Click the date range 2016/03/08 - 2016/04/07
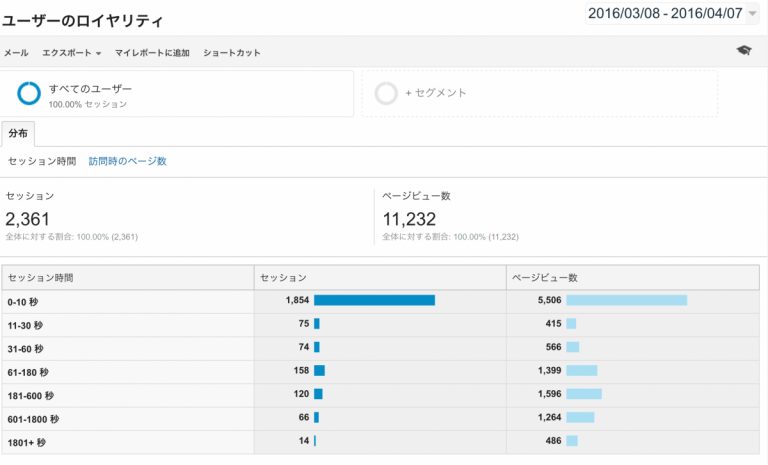The image size is (768, 465). click(664, 14)
